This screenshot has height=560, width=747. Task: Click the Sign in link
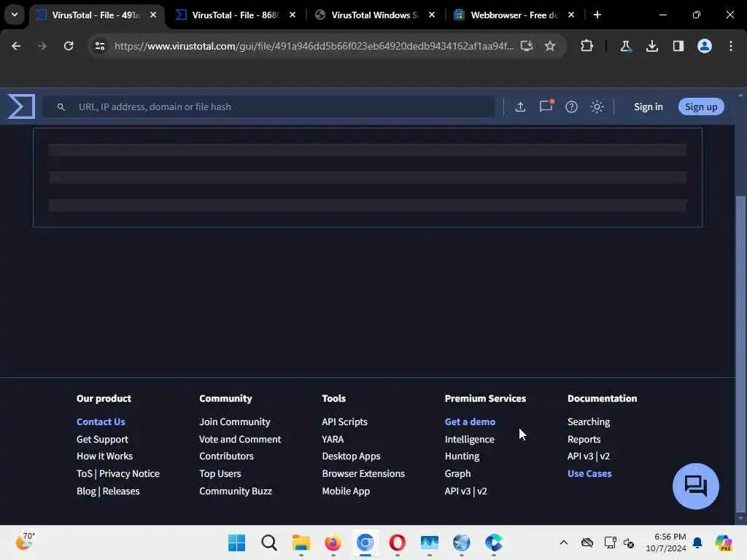coord(648,106)
